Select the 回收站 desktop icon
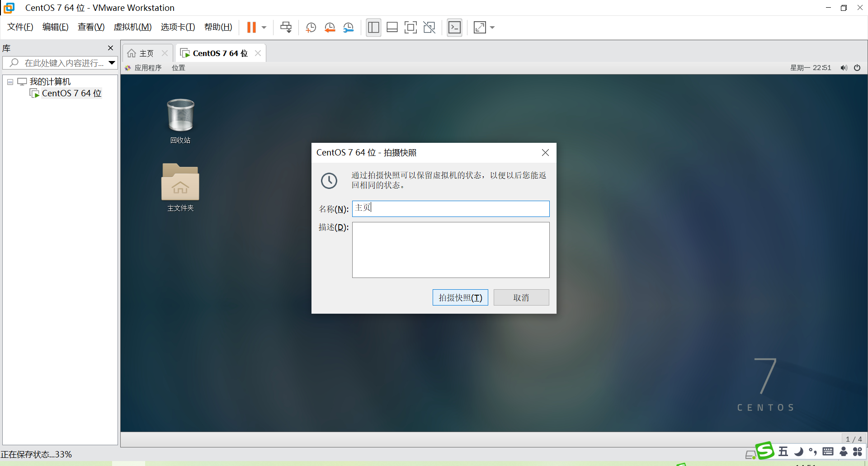The width and height of the screenshot is (868, 466). 180,121
